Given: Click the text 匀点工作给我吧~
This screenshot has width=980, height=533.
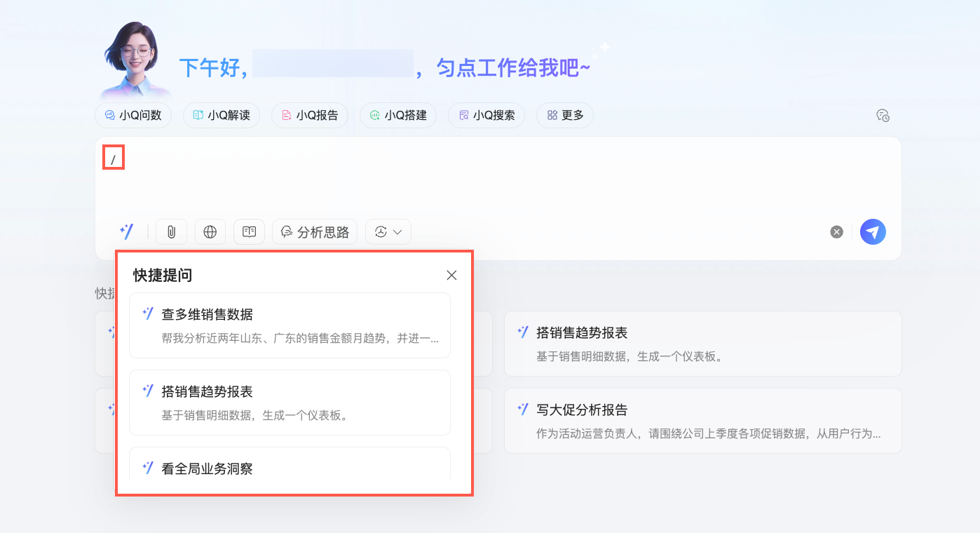Looking at the screenshot, I should pos(513,68).
